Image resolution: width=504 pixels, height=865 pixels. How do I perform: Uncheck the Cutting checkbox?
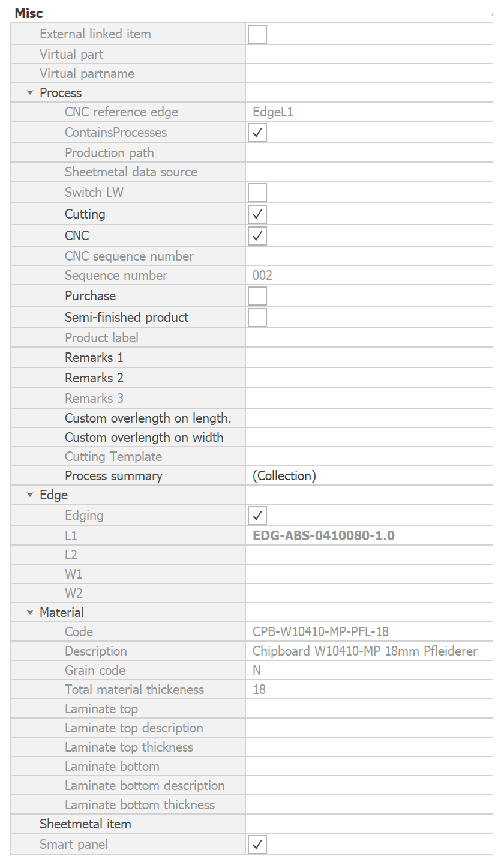(257, 214)
